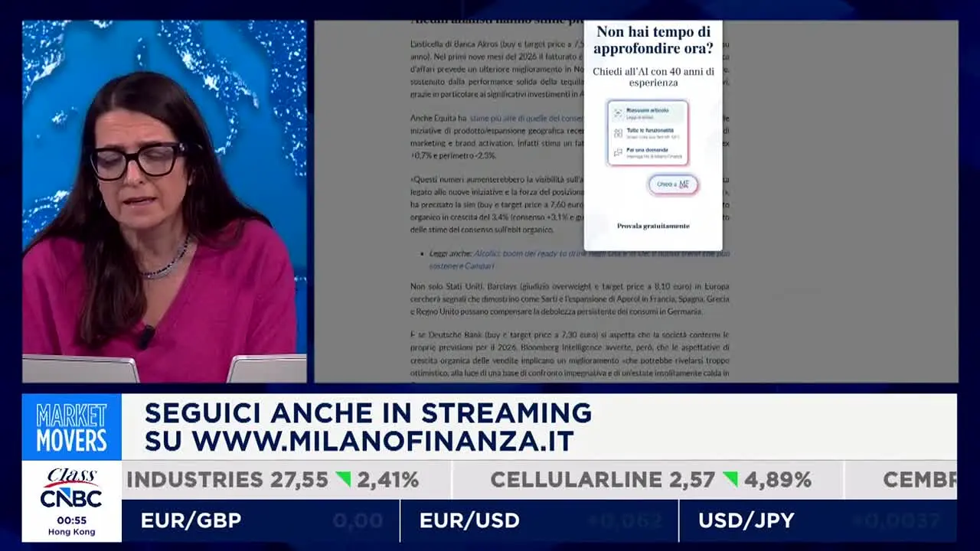The image size is (980, 551).
Task: Click the Market Movers logo
Action: coord(71,427)
